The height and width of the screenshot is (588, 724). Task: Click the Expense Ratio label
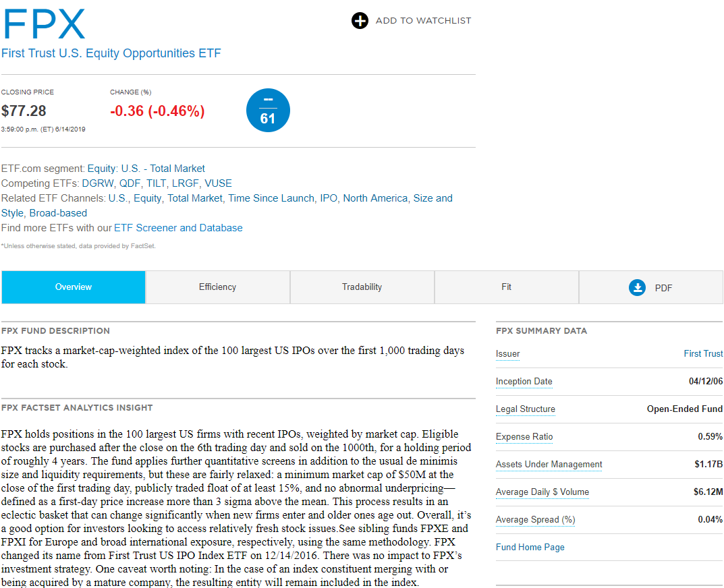click(x=524, y=437)
